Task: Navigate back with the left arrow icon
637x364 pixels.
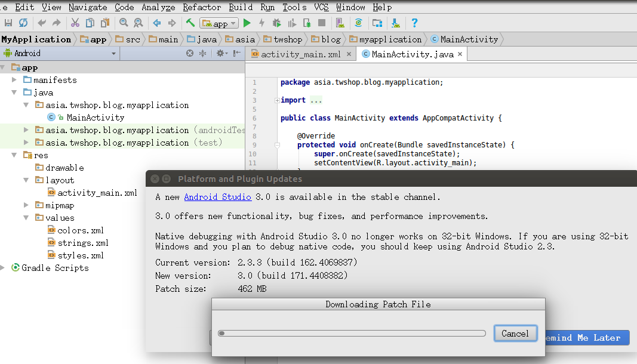Action: pyautogui.click(x=157, y=23)
